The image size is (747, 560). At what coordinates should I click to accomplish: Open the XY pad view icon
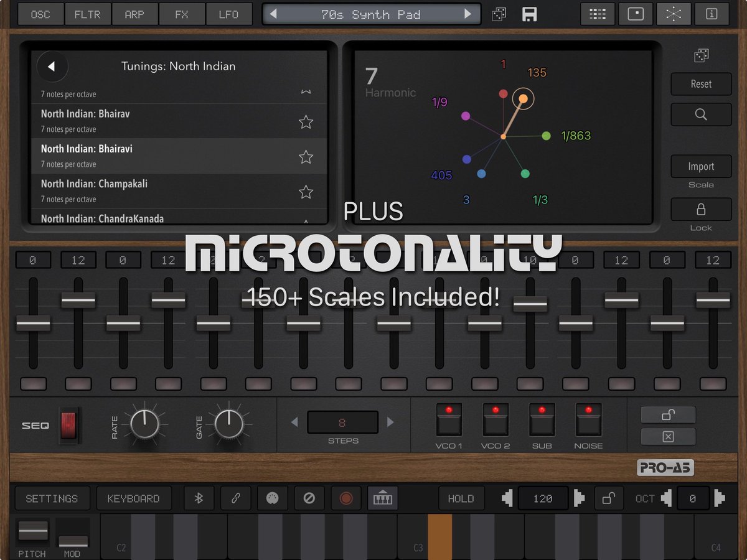636,14
